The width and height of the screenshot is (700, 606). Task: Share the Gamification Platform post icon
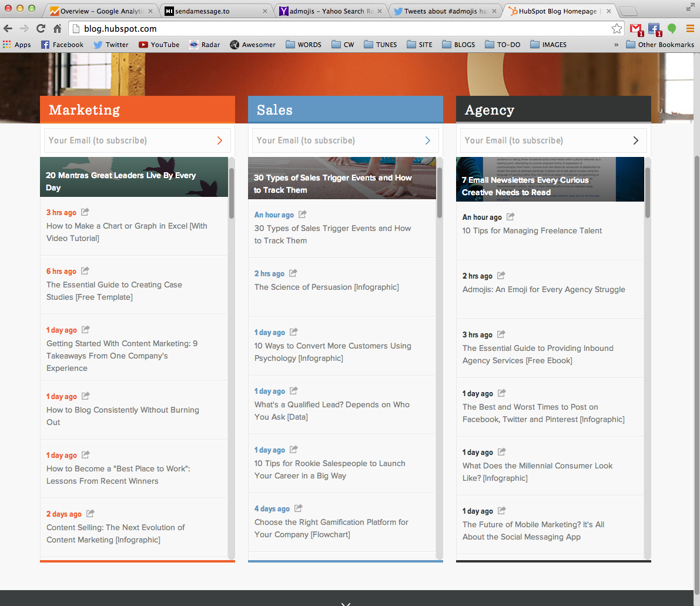point(298,508)
